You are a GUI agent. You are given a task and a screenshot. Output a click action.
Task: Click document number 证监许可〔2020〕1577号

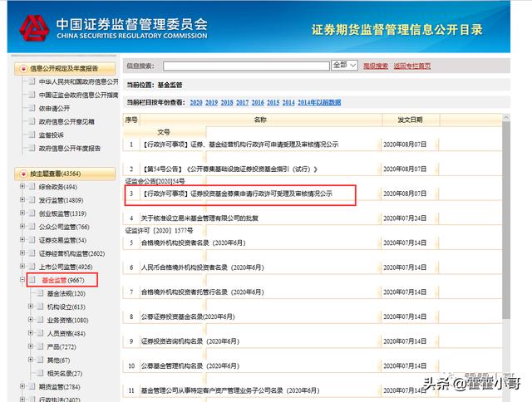pos(159,231)
